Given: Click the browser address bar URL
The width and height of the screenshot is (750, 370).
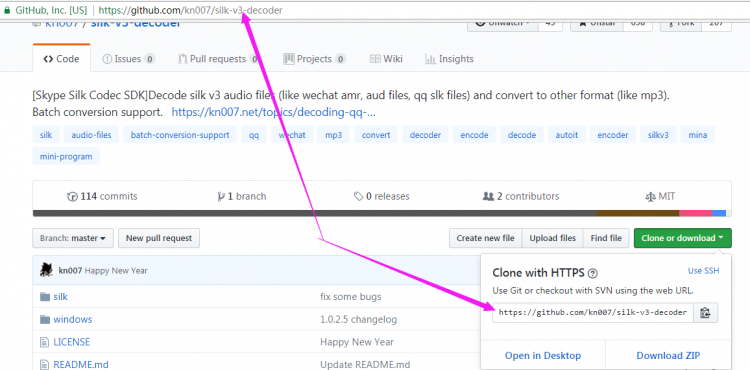Looking at the screenshot, I should (x=190, y=10).
